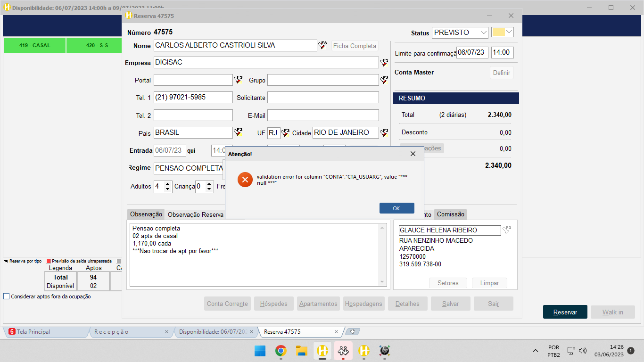The image size is (644, 362).
Task: Switch to the Comissão tab
Action: click(x=450, y=214)
